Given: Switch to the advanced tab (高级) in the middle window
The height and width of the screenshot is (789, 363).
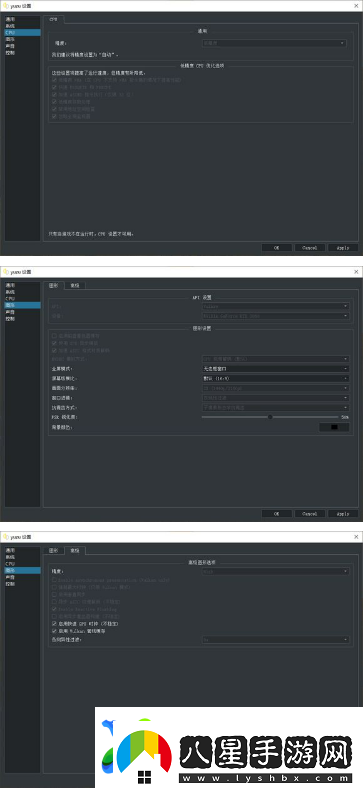Looking at the screenshot, I should (x=76, y=285).
